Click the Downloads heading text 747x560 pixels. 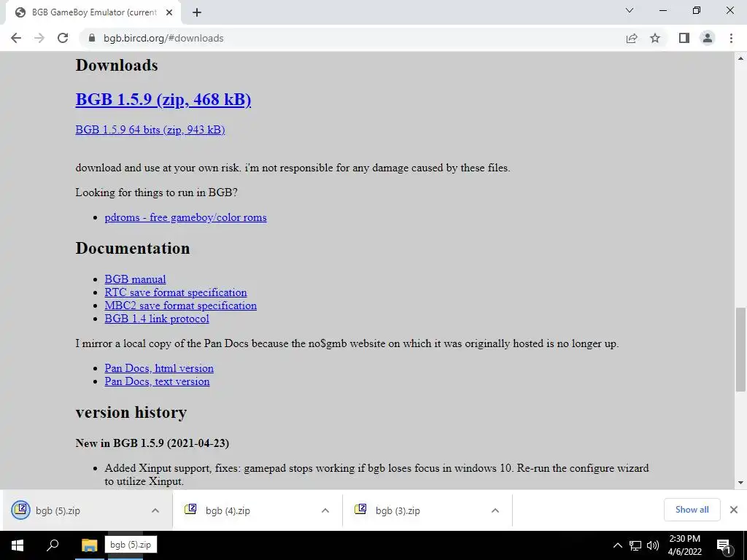(x=117, y=65)
